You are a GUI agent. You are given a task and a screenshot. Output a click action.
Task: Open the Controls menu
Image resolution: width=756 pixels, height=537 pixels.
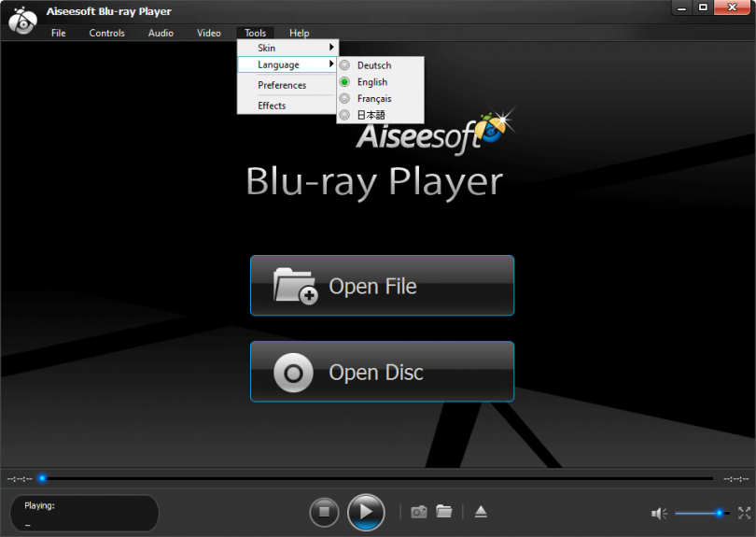click(107, 33)
